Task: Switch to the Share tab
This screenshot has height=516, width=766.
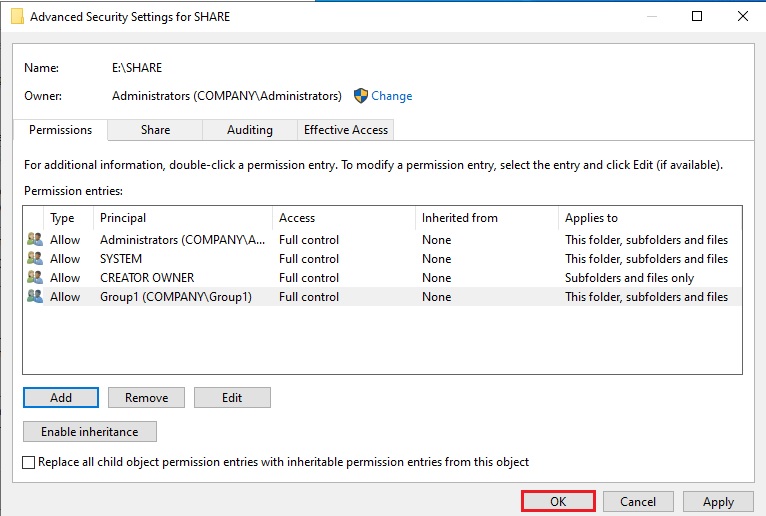Action: point(155,130)
